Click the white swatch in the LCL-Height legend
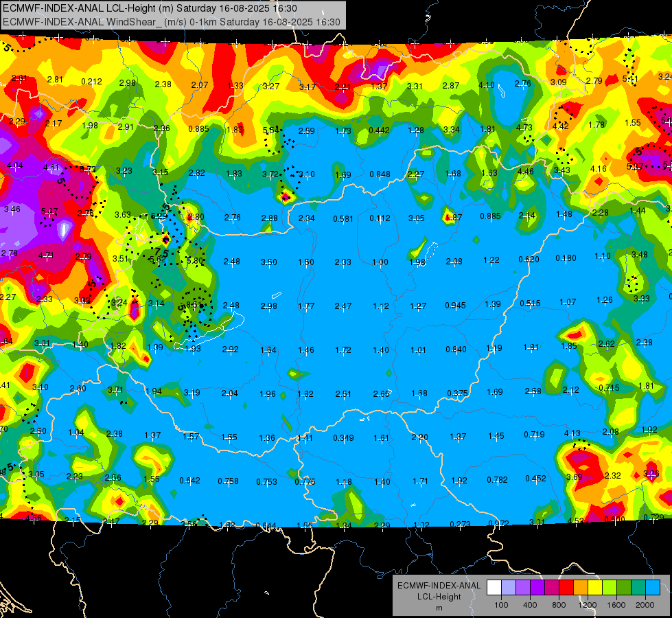The image size is (672, 618). (x=494, y=588)
